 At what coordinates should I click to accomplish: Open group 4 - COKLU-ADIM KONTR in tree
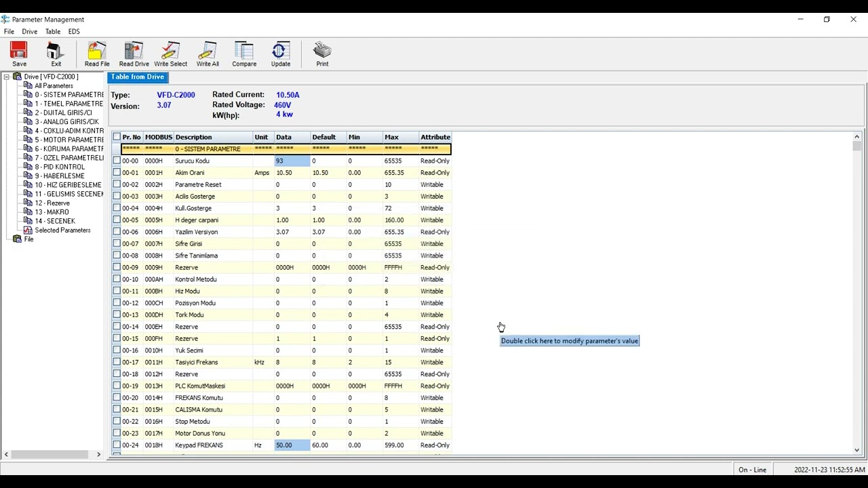click(x=69, y=131)
